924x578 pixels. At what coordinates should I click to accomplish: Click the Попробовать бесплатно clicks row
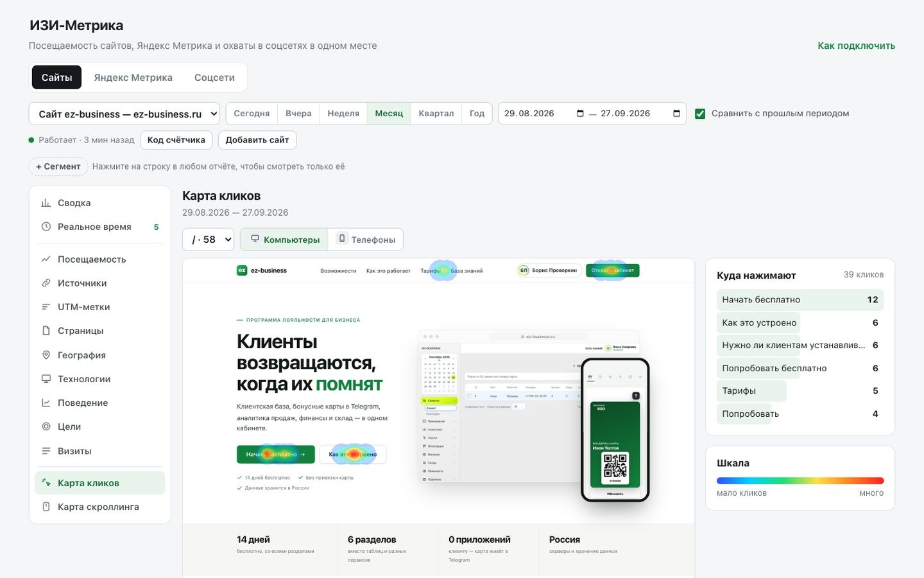[800, 368]
